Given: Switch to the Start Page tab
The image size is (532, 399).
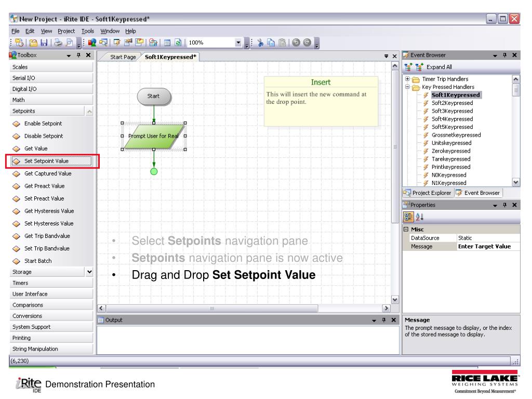Looking at the screenshot, I should point(123,57).
